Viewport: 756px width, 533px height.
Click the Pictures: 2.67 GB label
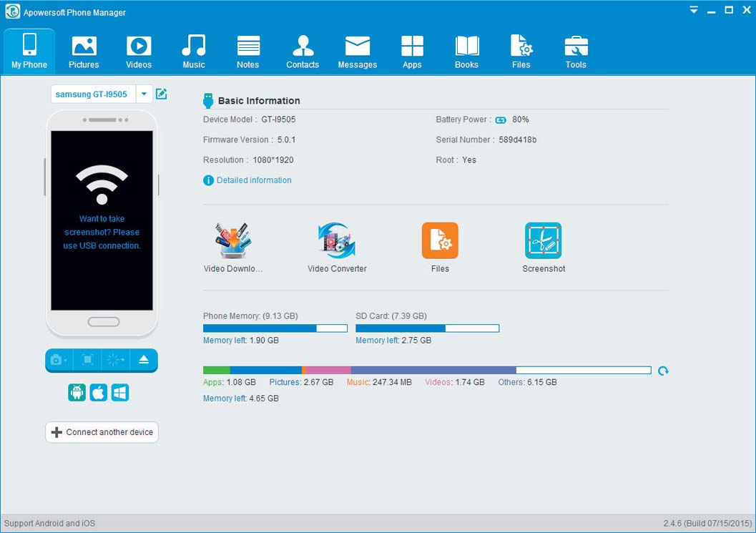301,382
